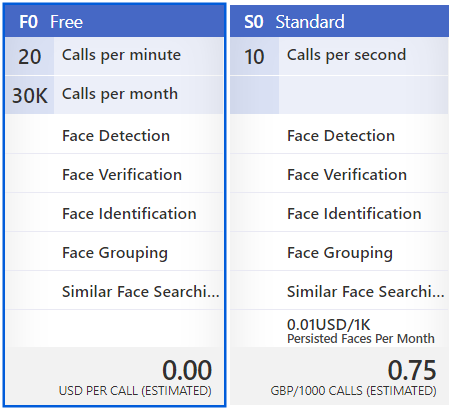This screenshot has width=453, height=411.
Task: Click the 20 Calls per minute row
Action: (114, 56)
